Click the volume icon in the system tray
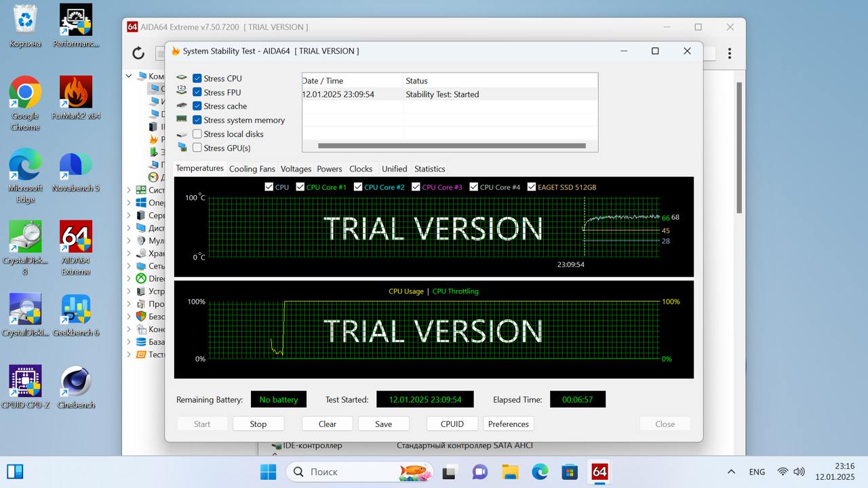The width and height of the screenshot is (868, 488). 799,472
